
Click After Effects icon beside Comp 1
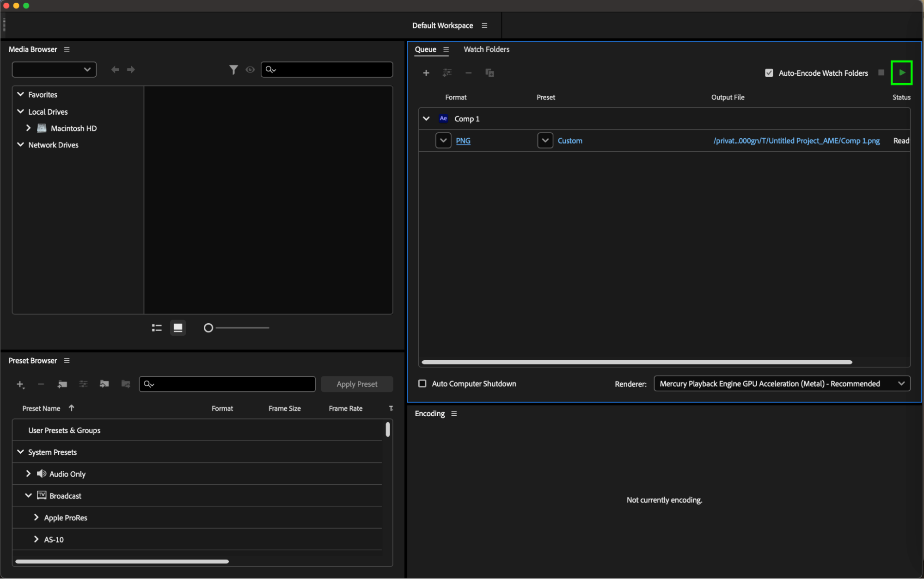[x=443, y=118]
